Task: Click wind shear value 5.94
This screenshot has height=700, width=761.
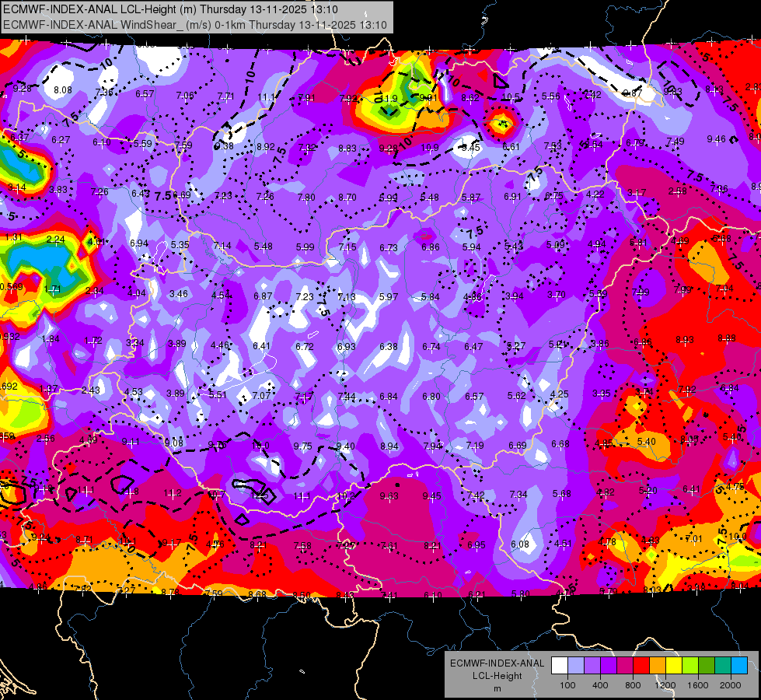Action: (471, 247)
